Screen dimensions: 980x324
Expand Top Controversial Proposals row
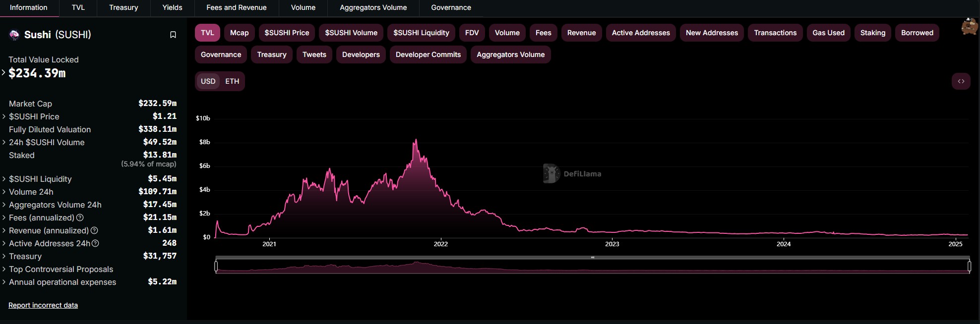pos(4,269)
